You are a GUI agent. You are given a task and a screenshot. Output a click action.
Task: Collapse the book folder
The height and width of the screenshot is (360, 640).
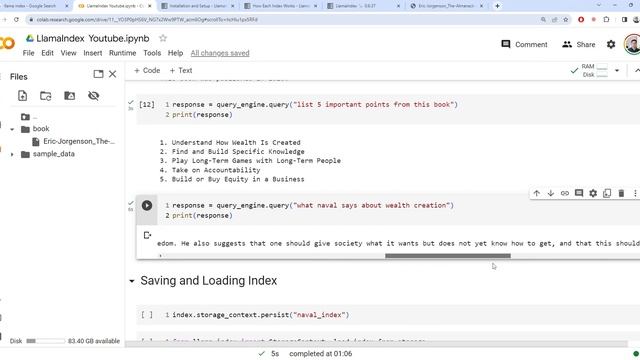tap(12, 129)
